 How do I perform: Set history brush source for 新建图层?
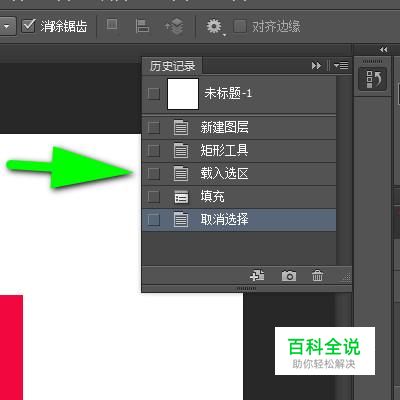153,127
